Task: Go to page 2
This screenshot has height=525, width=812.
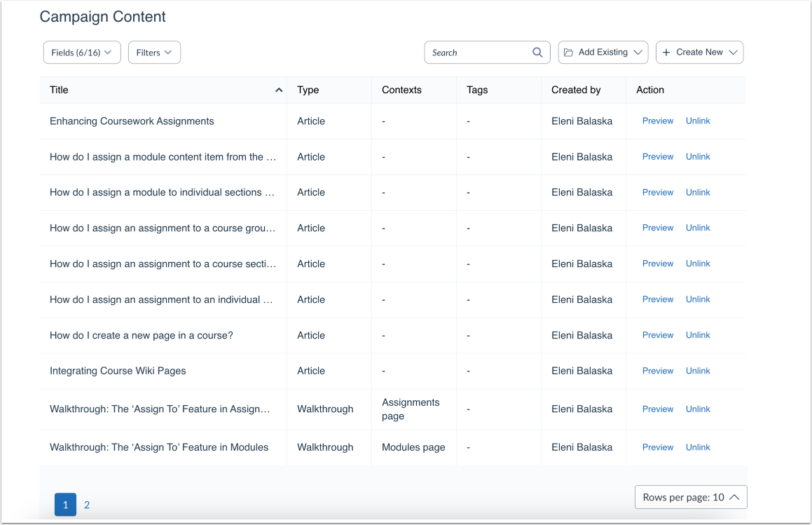Action: click(x=87, y=505)
